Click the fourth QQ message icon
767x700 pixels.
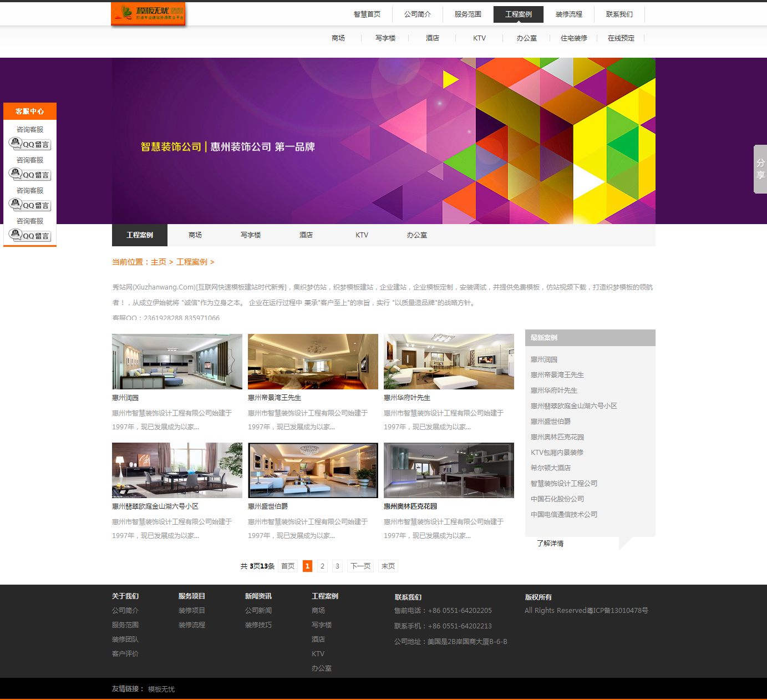click(x=30, y=236)
